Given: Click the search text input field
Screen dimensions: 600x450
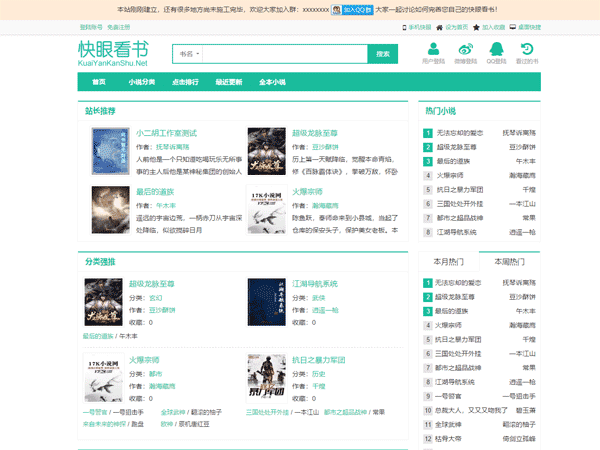Looking at the screenshot, I should pos(284,53).
